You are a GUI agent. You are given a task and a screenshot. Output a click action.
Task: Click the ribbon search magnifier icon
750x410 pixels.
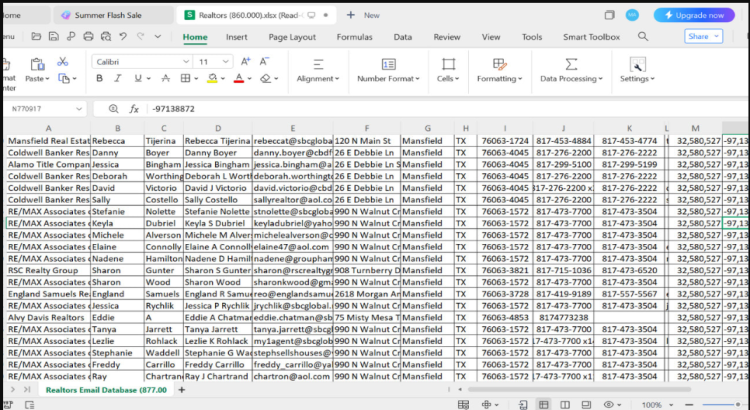click(x=643, y=36)
